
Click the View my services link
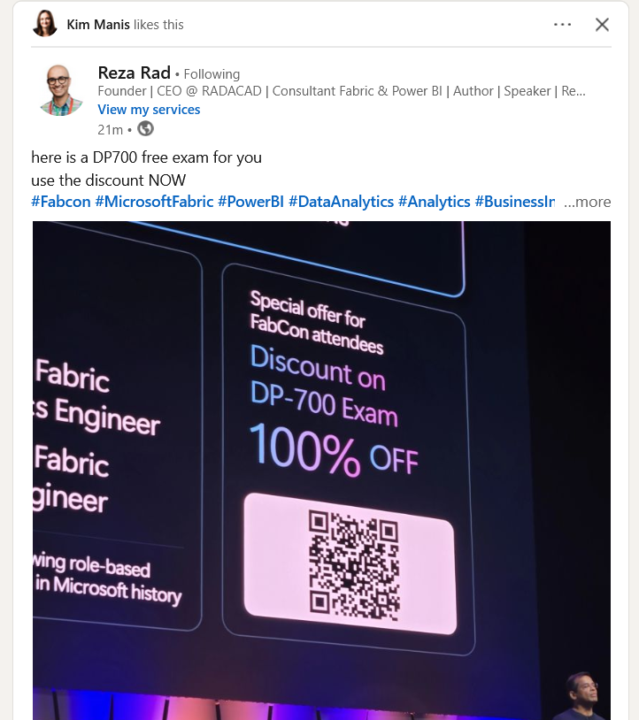pyautogui.click(x=149, y=109)
